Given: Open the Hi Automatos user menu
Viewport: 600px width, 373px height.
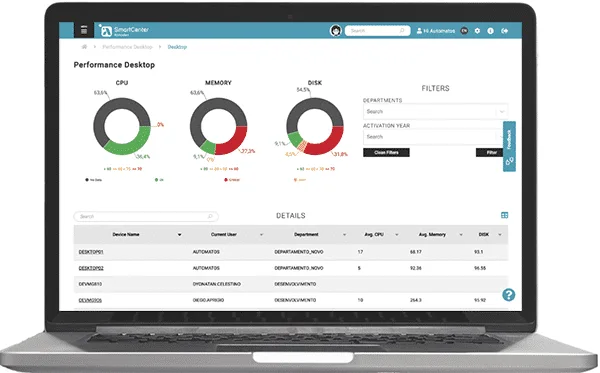Looking at the screenshot, I should [435, 31].
